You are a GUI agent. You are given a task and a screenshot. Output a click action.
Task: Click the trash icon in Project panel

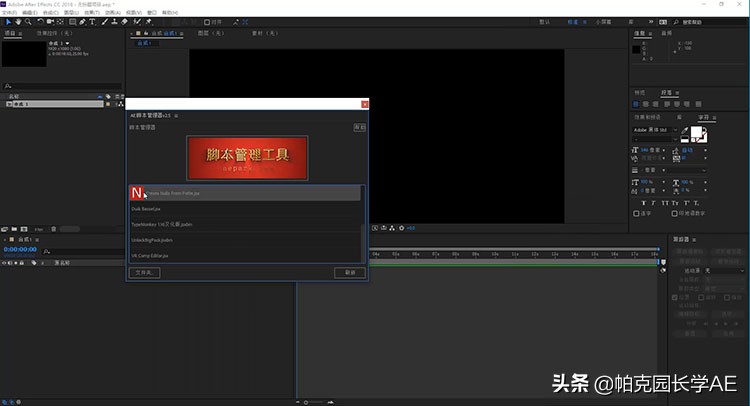54,230
